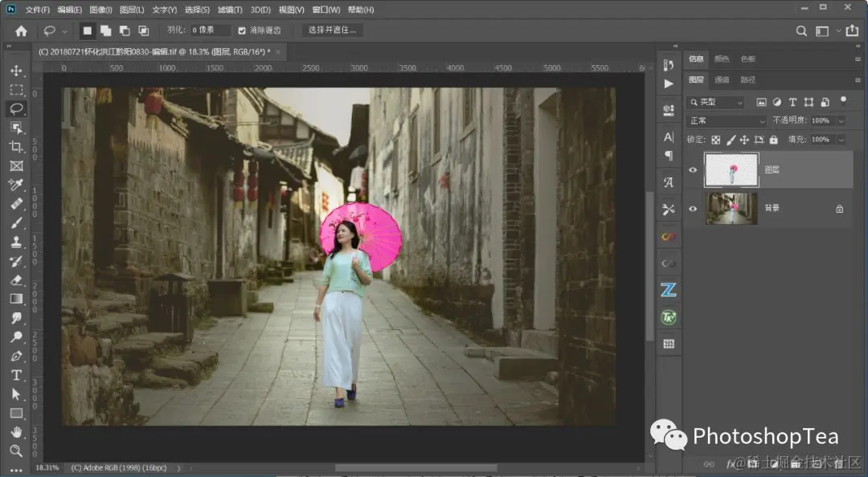868x477 pixels.
Task: Toggle lock position icon
Action: (x=744, y=140)
